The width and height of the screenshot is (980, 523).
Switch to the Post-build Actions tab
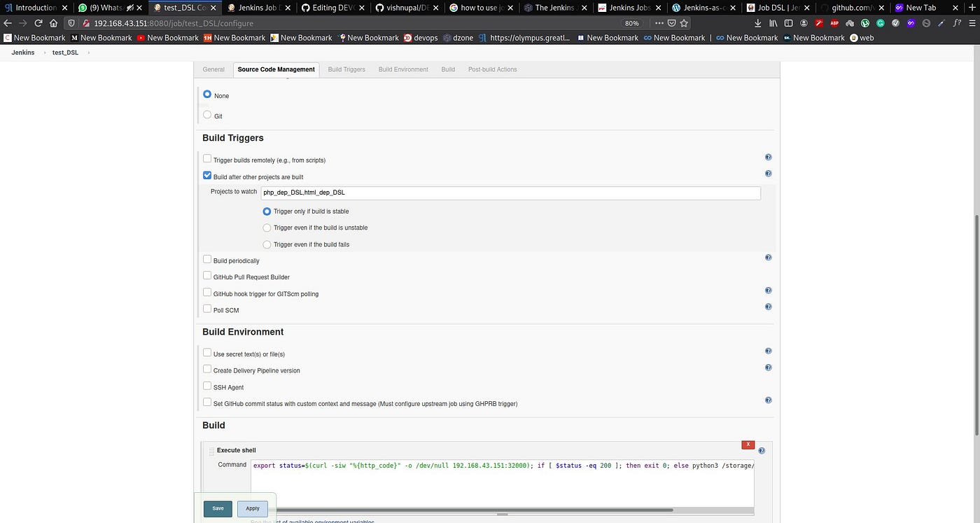[492, 69]
